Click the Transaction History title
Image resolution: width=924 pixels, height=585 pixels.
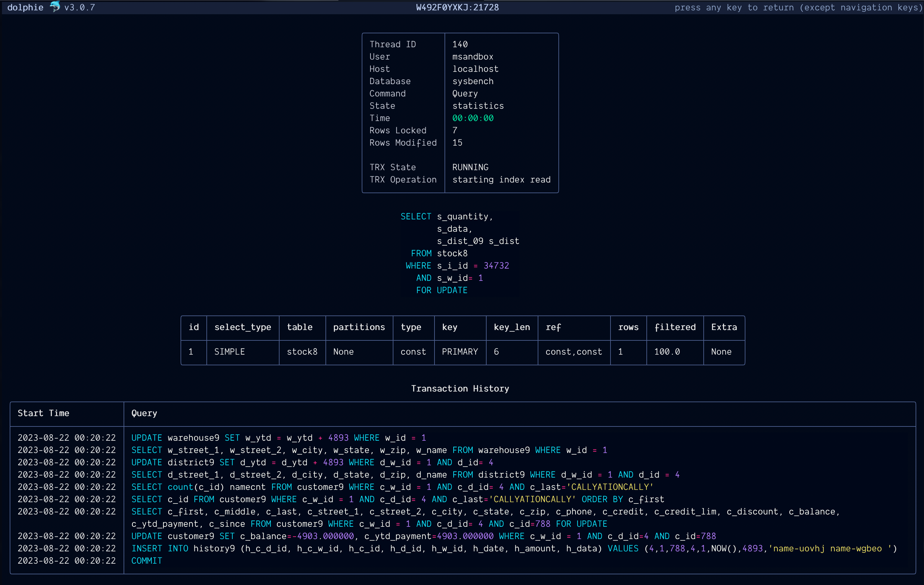click(x=459, y=388)
